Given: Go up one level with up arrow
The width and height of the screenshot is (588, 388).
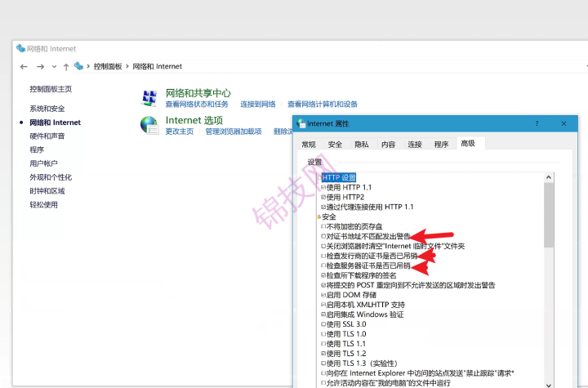Looking at the screenshot, I should [66, 66].
